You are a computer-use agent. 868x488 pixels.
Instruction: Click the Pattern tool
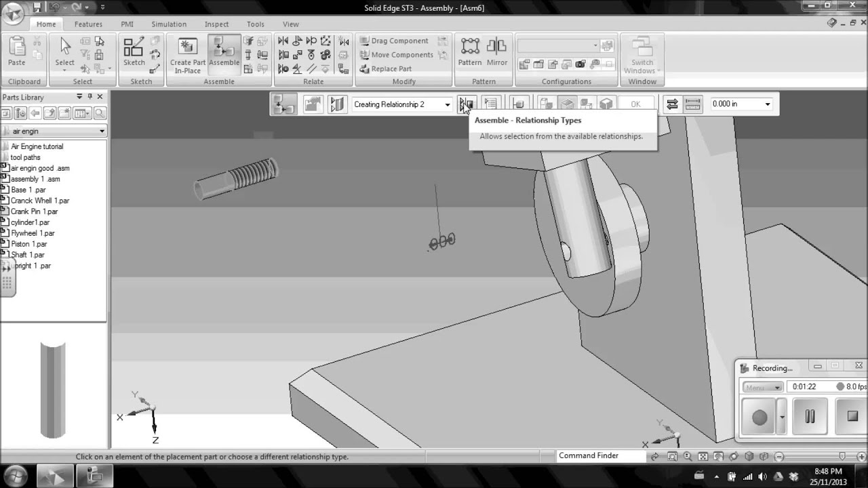469,52
